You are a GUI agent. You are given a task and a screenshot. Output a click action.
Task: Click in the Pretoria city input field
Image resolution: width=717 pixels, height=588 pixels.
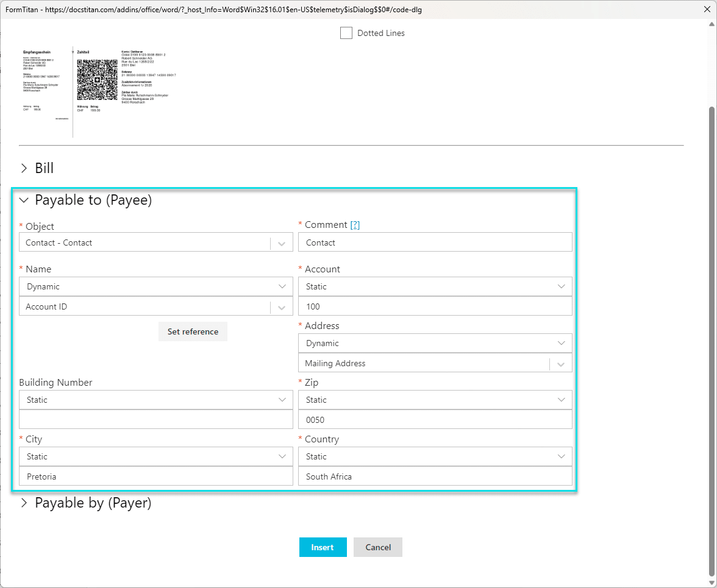[x=155, y=476]
